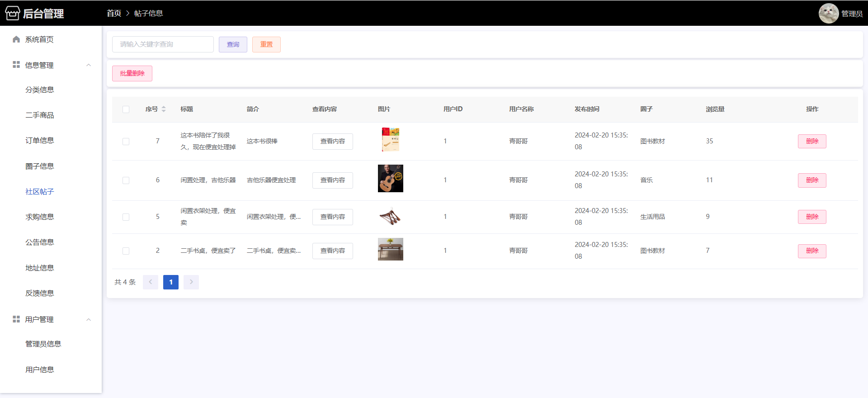The width and height of the screenshot is (868, 398).
Task: Select 社区帖子 in the sidebar
Action: [40, 192]
